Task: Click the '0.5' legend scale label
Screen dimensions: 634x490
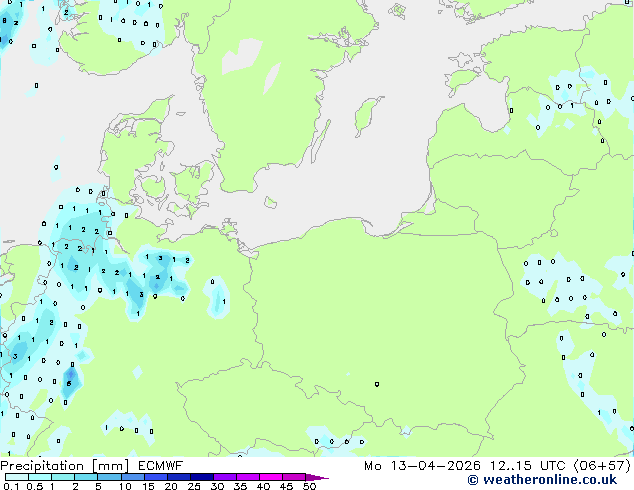Action: click(35, 486)
